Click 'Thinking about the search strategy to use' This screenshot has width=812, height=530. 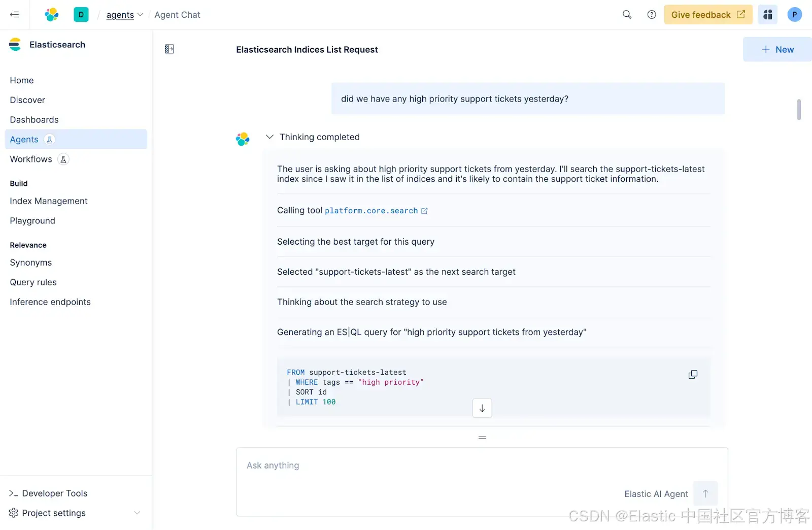pyautogui.click(x=362, y=302)
